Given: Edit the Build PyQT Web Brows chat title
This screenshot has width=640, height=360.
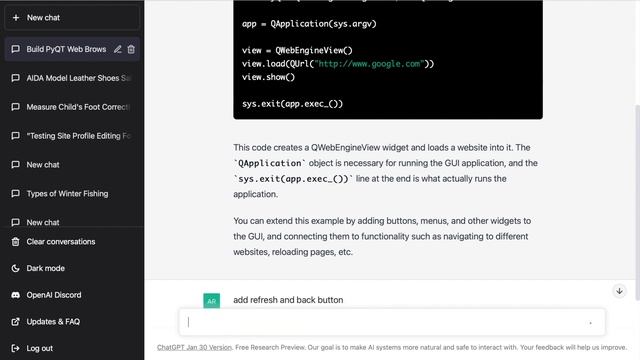Looking at the screenshot, I should pos(118,49).
